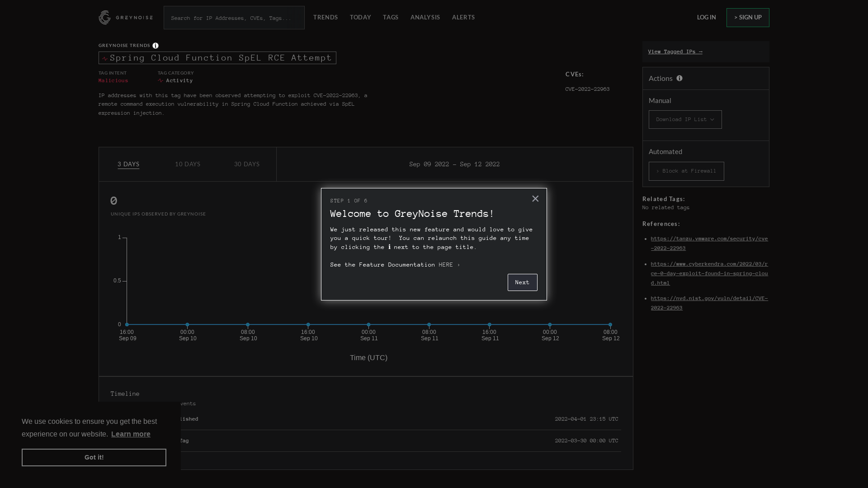Screen dimensions: 868x488
Task: Click the chart data point at 00:00 Sep 12
Action: click(x=550, y=324)
